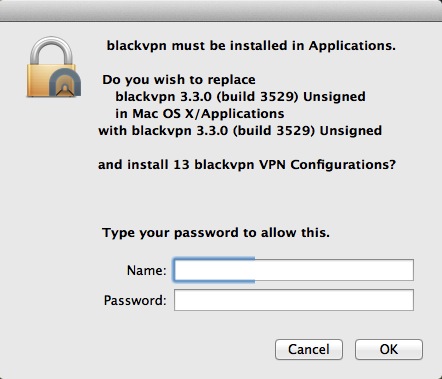
Task: Click the "Name:" field label
Action: (146, 270)
